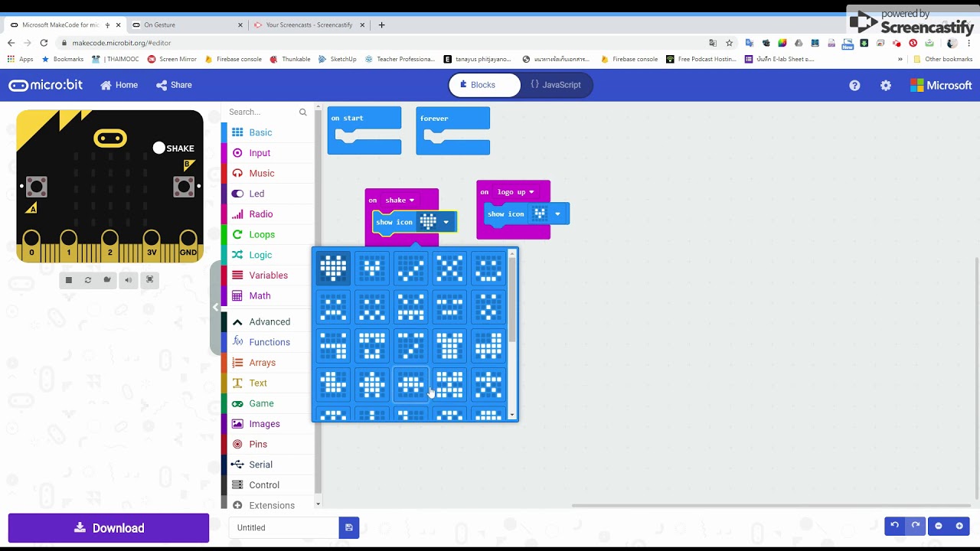
Task: Select the on start block
Action: point(364,119)
